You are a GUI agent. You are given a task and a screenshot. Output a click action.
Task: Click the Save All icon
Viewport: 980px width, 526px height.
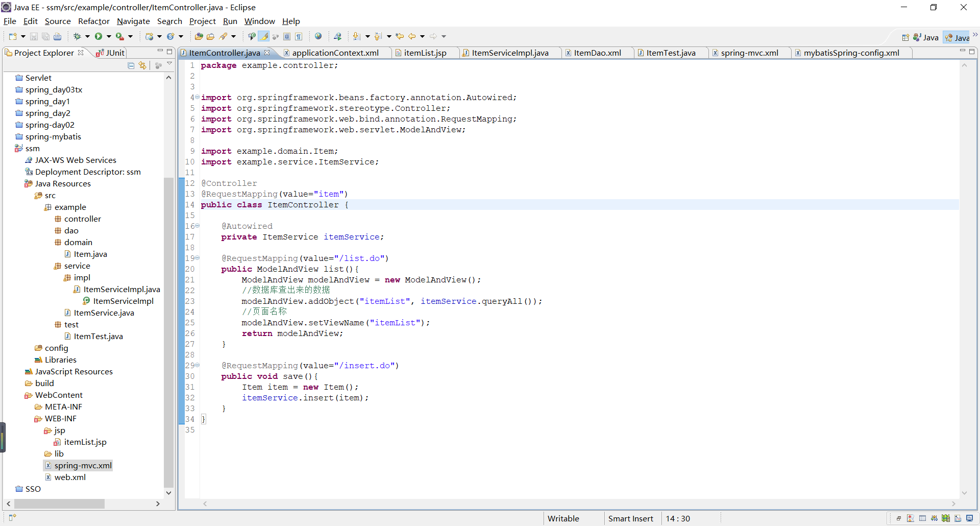tap(45, 36)
